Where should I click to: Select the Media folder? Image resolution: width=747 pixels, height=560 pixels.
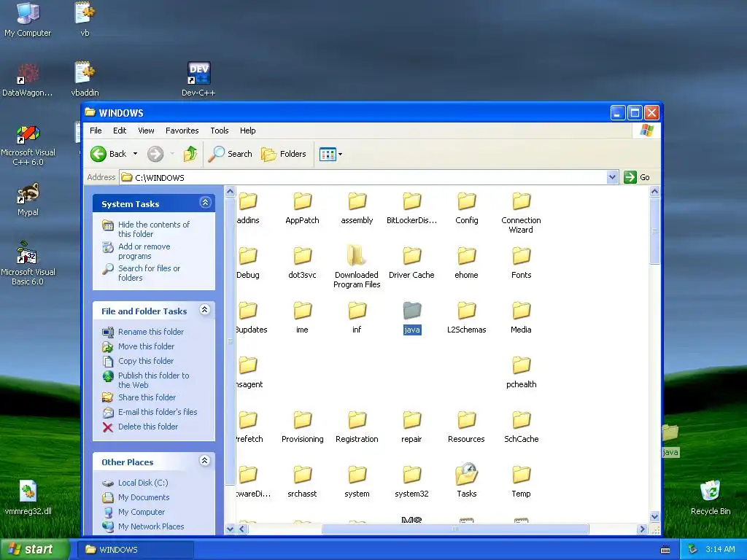pyautogui.click(x=521, y=318)
